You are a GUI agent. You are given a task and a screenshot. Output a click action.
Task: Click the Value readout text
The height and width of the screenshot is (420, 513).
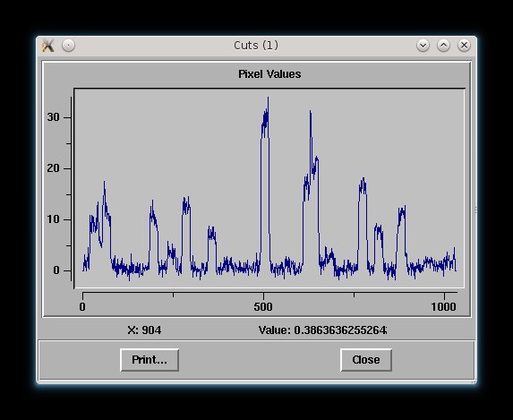[322, 330]
